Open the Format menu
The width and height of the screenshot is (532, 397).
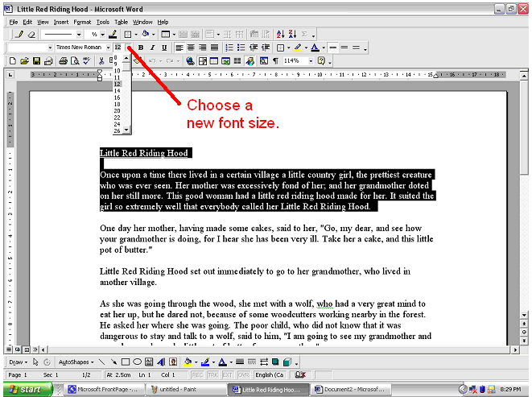coord(82,22)
